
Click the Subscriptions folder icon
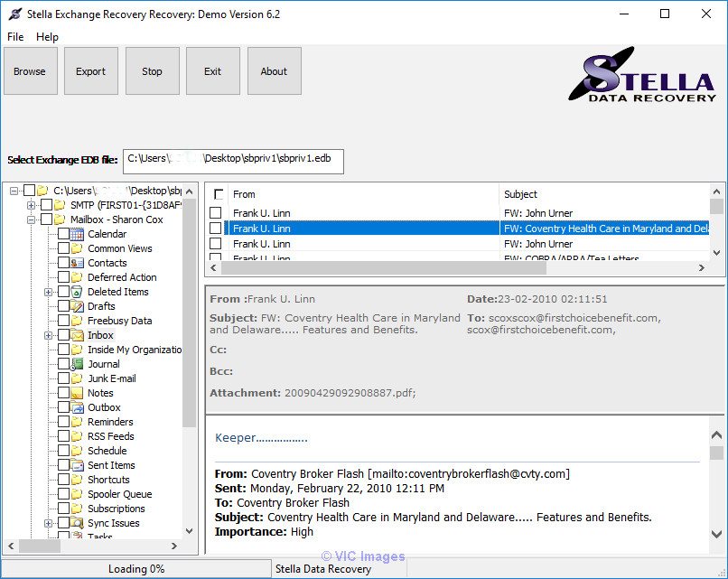pyautogui.click(x=77, y=509)
